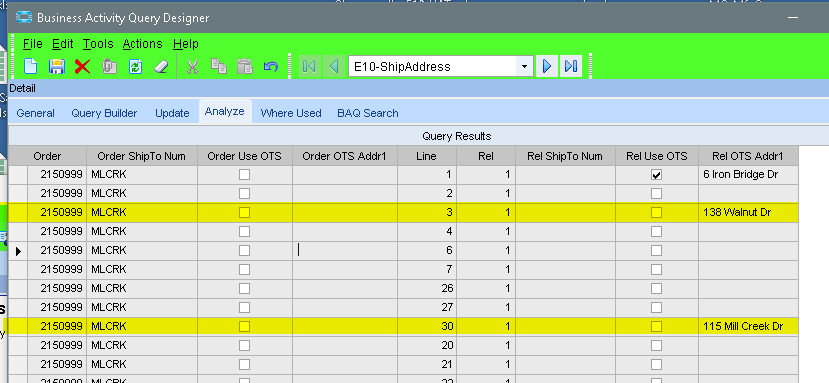Sort by the Order column header
The width and height of the screenshot is (829, 383).
click(48, 156)
